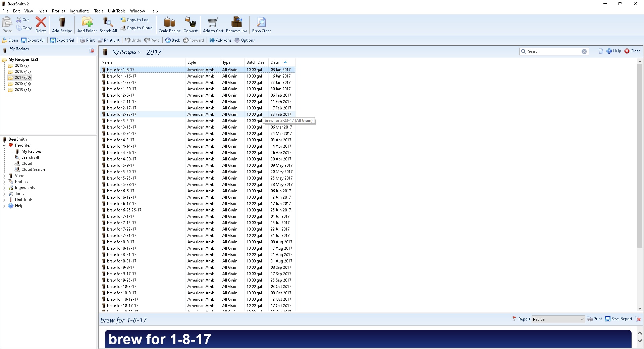Click the pin icon in My Recipes panel
644x349 pixels.
92,50
